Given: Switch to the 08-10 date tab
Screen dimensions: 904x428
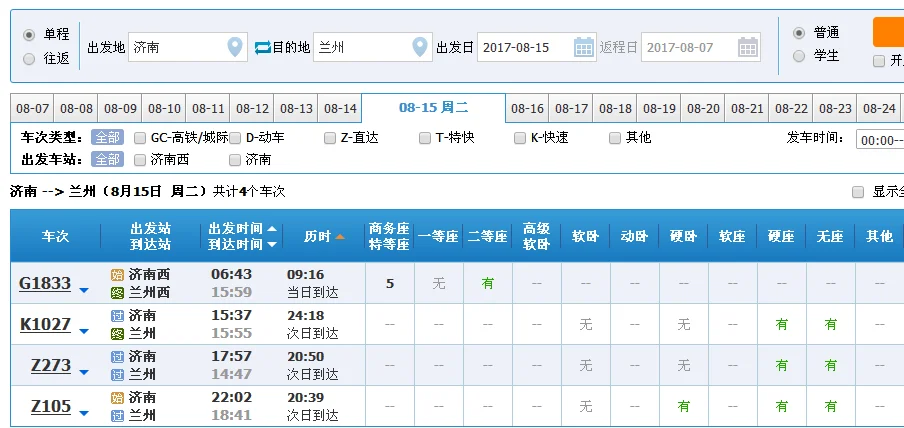Looking at the screenshot, I should [164, 108].
